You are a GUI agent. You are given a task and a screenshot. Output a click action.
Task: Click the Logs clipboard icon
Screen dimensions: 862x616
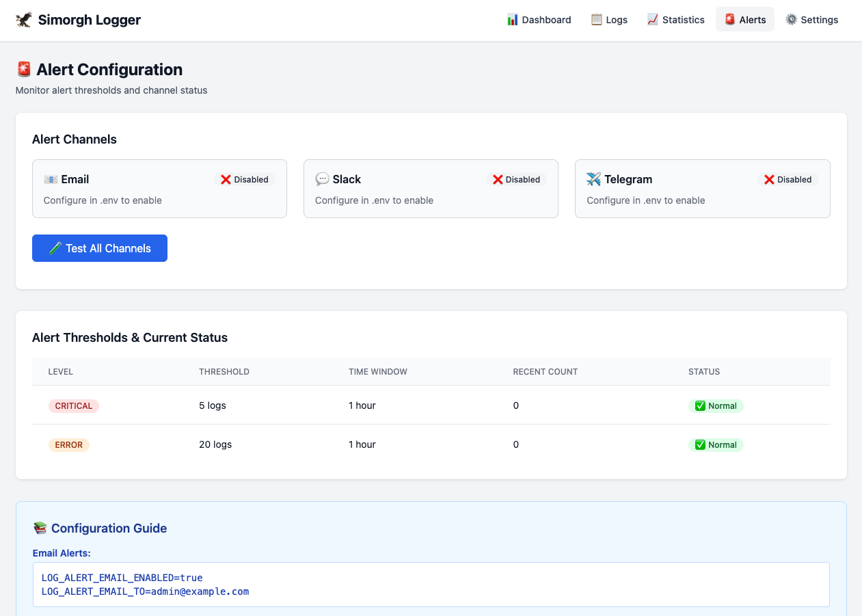click(597, 20)
